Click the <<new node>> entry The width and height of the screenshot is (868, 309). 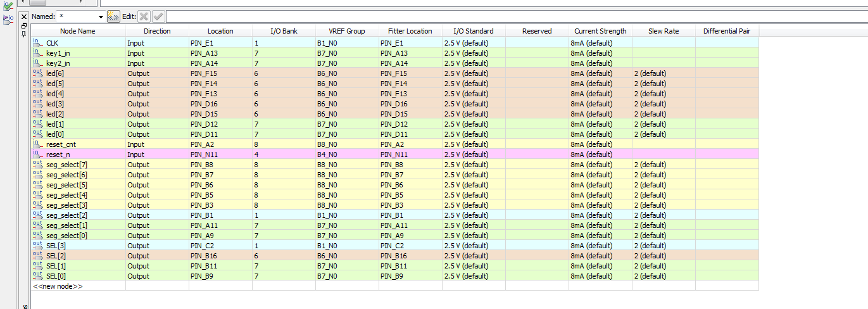pyautogui.click(x=58, y=286)
